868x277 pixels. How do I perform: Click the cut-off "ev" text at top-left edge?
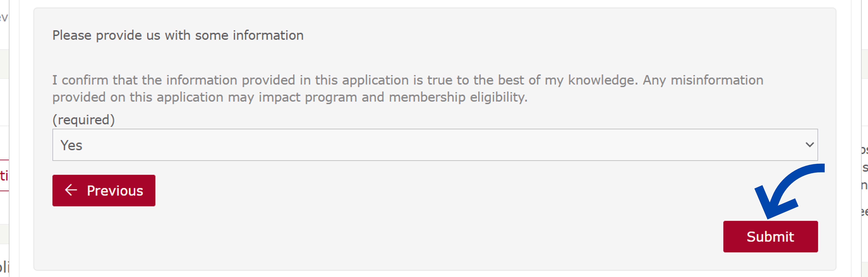tap(3, 17)
